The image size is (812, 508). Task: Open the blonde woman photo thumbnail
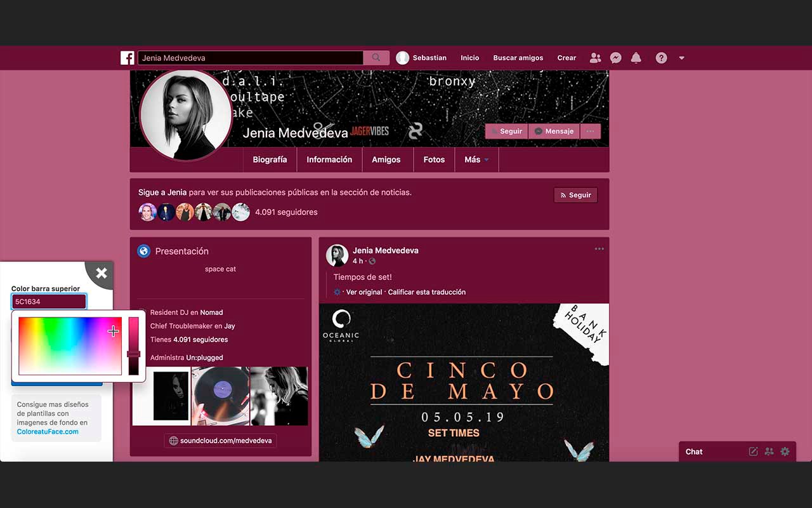tap(279, 396)
